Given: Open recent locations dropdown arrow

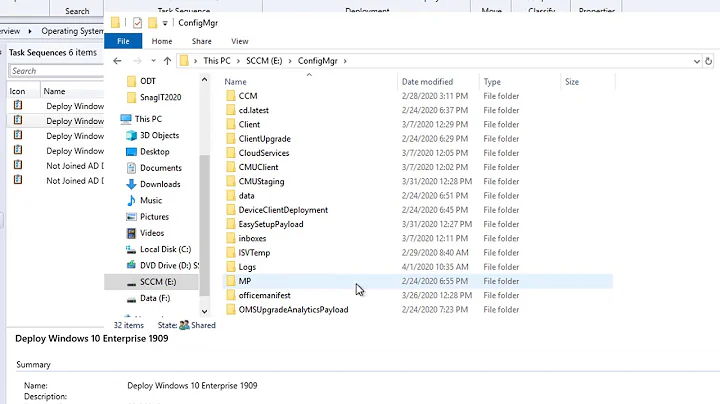Looking at the screenshot, I should (x=153, y=61).
